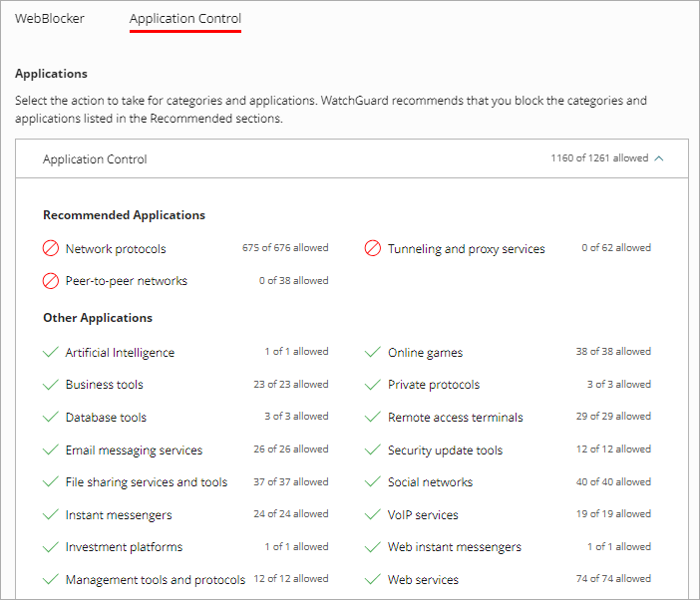Collapse the Application Control section chevron
The width and height of the screenshot is (700, 600).
659,158
